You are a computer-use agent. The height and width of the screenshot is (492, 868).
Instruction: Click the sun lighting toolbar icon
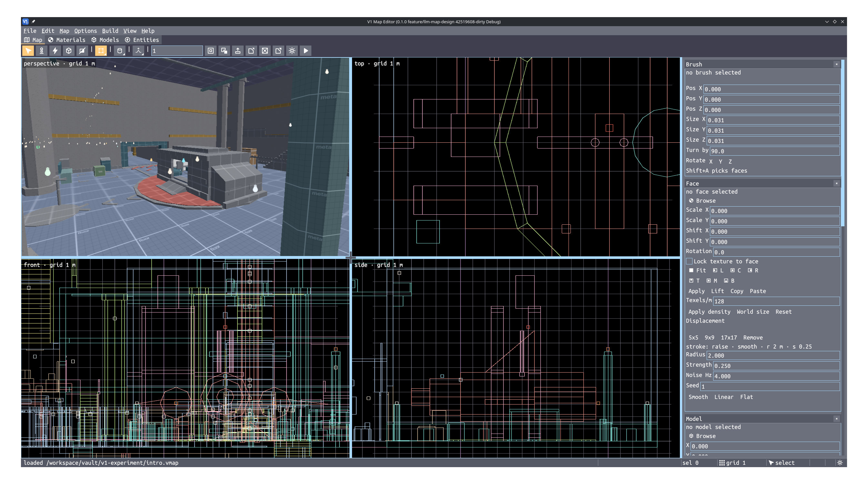pyautogui.click(x=292, y=51)
